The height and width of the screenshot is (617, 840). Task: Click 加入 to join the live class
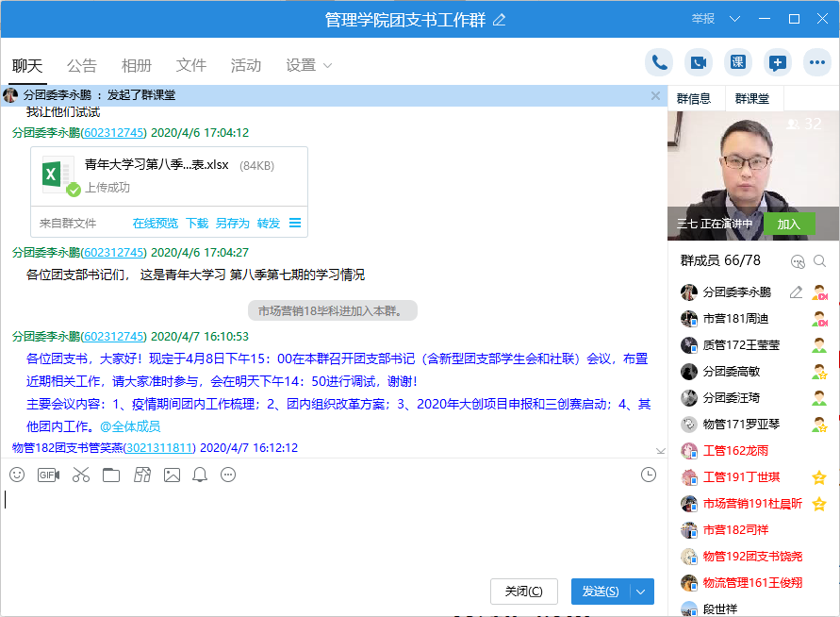click(788, 225)
